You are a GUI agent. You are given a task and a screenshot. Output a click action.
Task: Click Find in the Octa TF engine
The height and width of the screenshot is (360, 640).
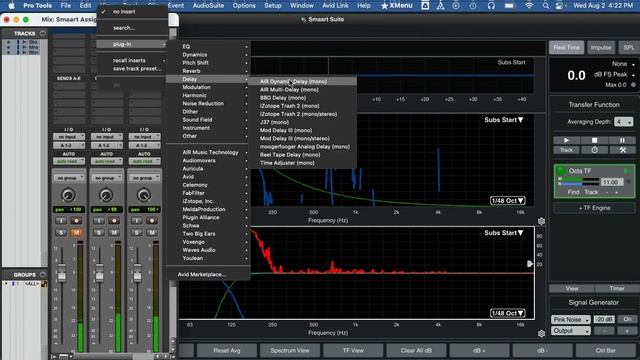573,192
